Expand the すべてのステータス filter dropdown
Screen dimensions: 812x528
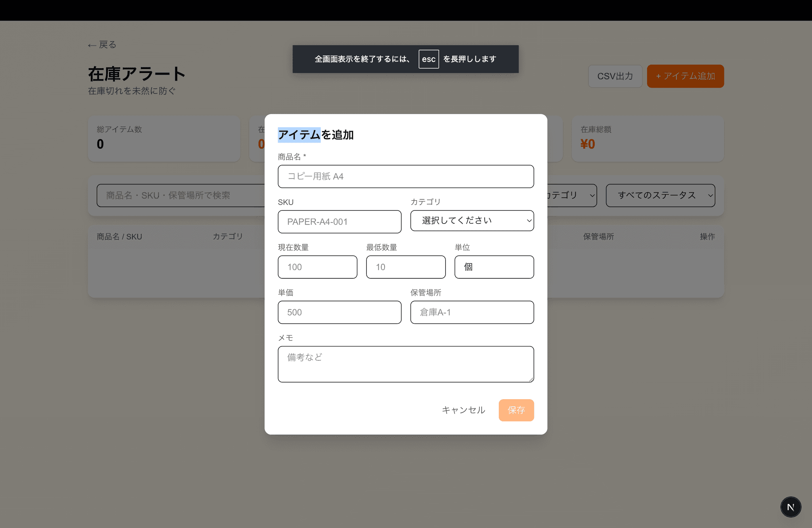click(660, 195)
